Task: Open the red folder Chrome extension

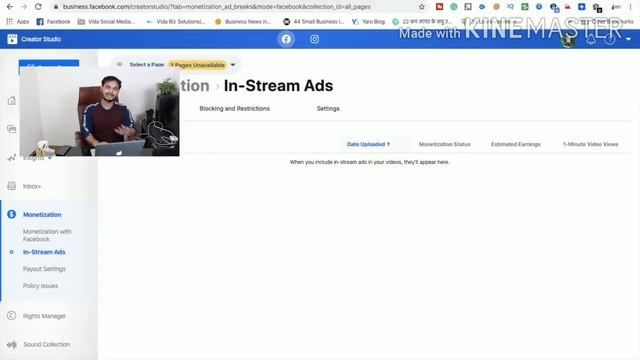Action: [440, 7]
